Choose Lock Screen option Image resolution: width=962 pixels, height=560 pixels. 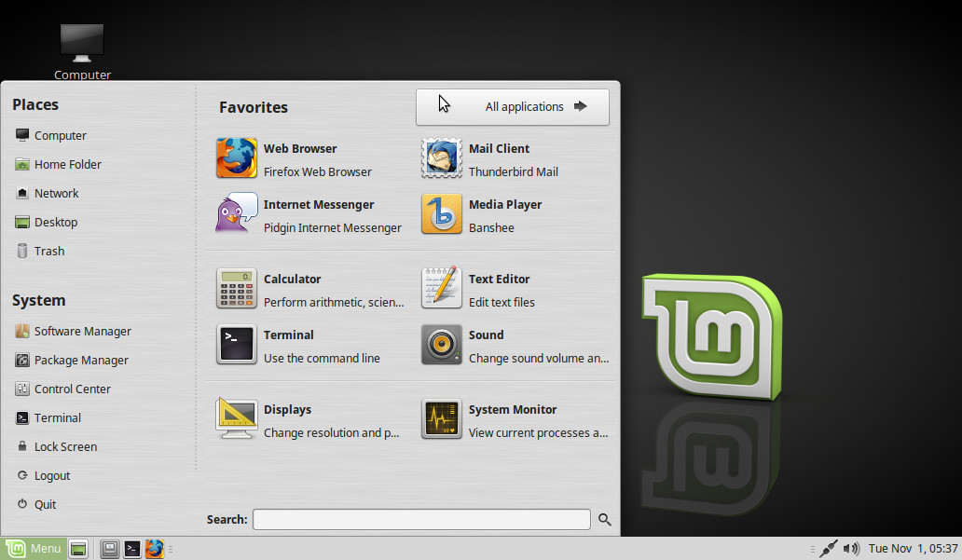click(65, 447)
